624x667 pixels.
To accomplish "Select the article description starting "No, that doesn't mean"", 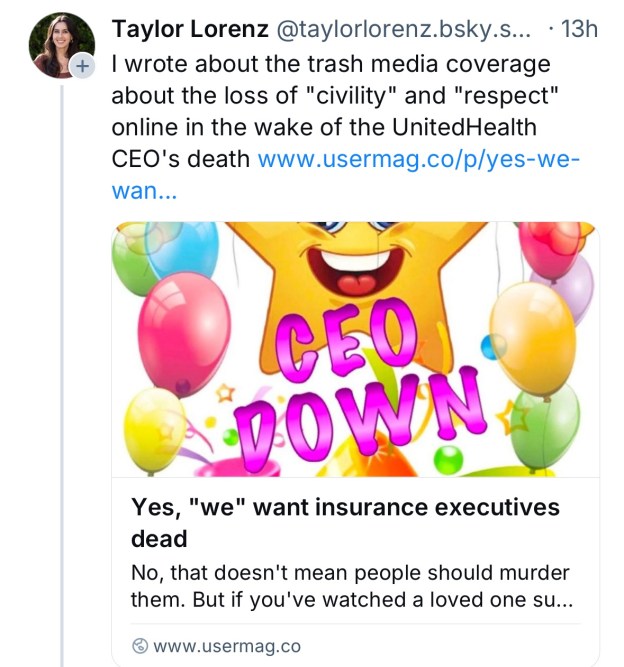I will point(350,589).
